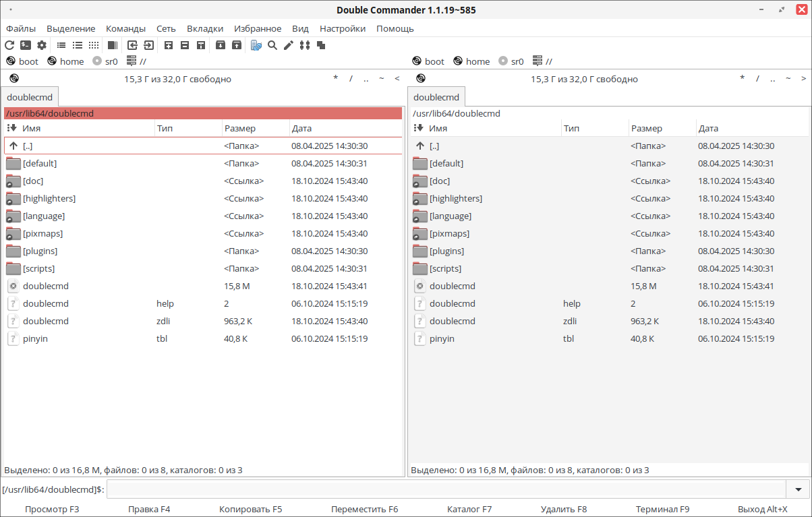Open the Настройки menu
The image size is (812, 517).
point(343,28)
